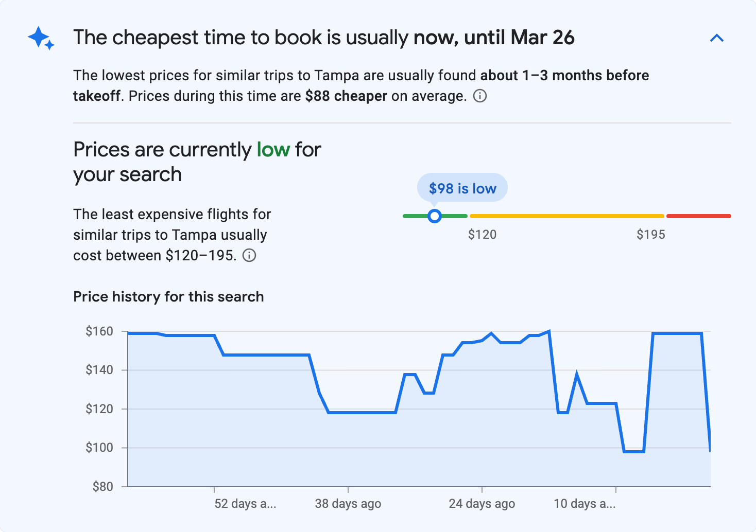Select the lowest $98 dip on the chart

633,451
